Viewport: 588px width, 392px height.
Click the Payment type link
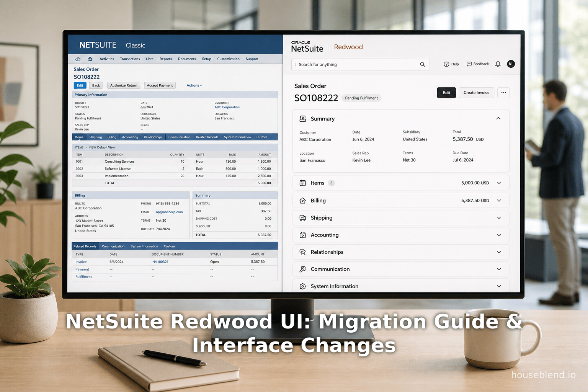pos(82,269)
